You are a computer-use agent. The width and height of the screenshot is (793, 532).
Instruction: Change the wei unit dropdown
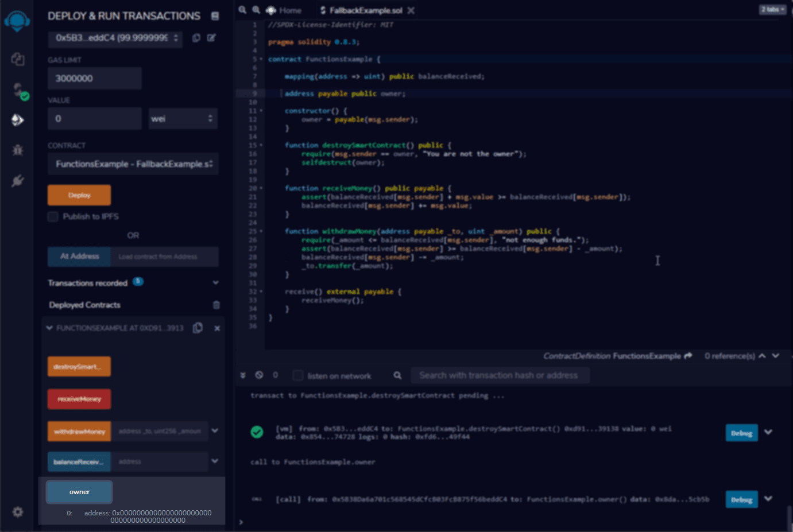point(183,119)
